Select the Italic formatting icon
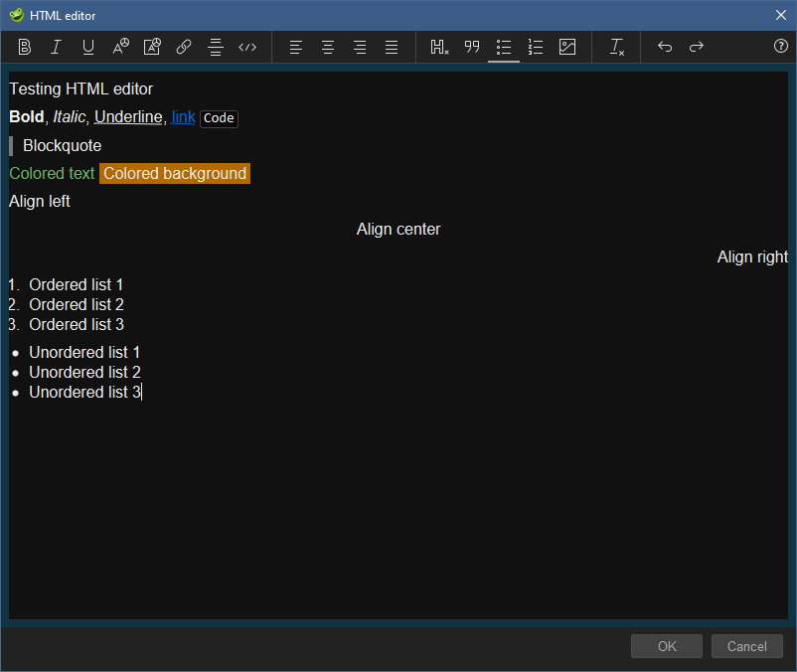797x672 pixels. pyautogui.click(x=56, y=47)
